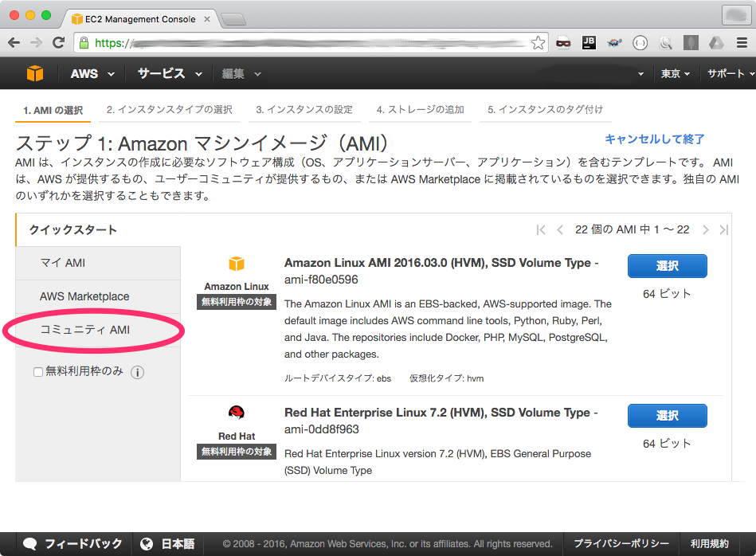Switch to 2. インスタンスタイプの選択 tab
The height and width of the screenshot is (556, 756).
click(169, 109)
